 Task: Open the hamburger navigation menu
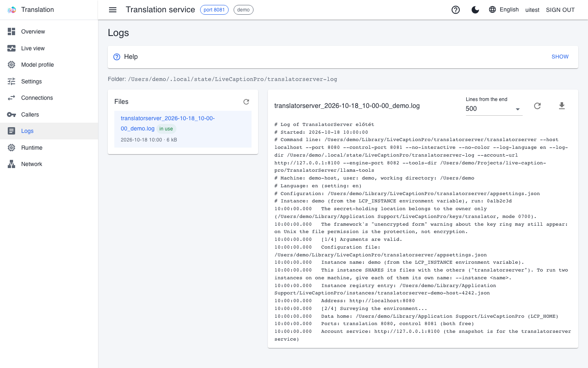pyautogui.click(x=113, y=10)
